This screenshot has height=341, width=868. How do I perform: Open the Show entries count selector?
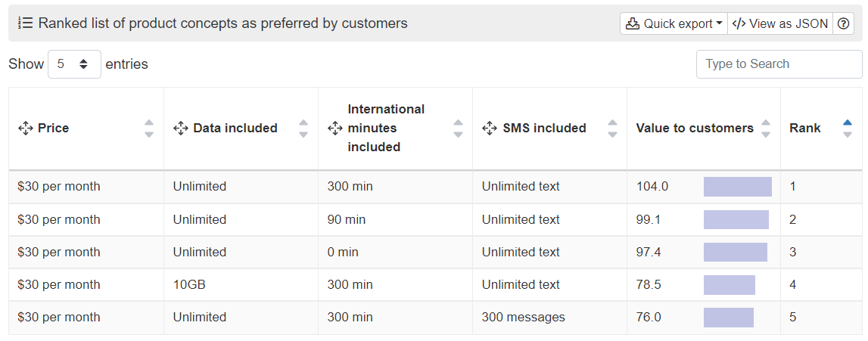74,64
